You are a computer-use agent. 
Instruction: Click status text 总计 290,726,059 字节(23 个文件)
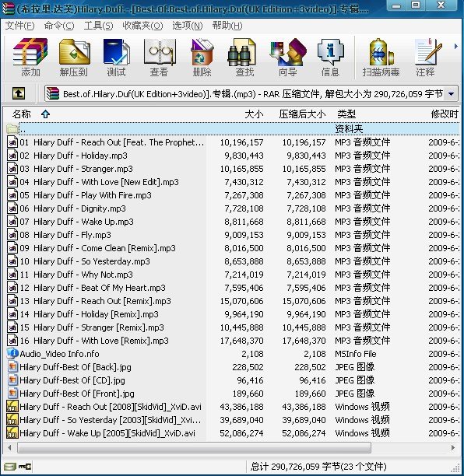coord(318,467)
